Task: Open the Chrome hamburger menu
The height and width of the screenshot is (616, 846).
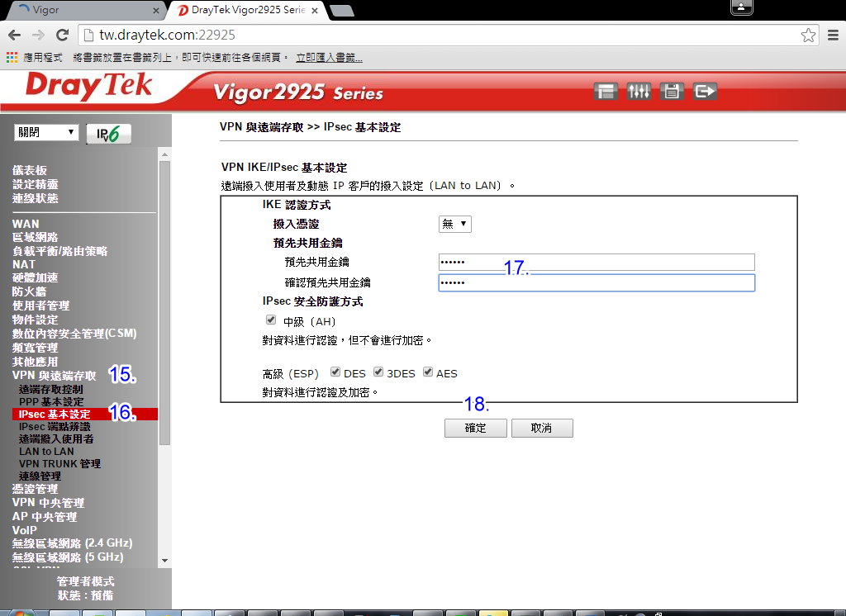Action: point(833,36)
